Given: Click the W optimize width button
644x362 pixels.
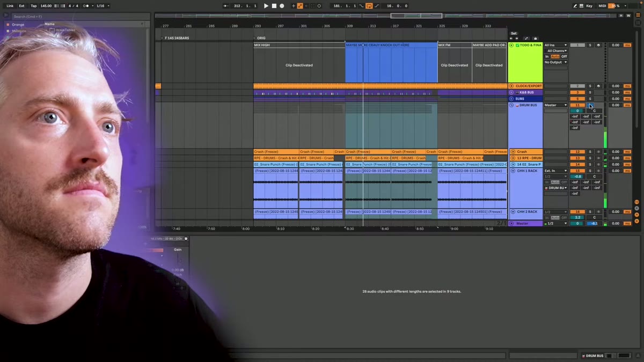Looking at the screenshot, I should pos(628,16).
